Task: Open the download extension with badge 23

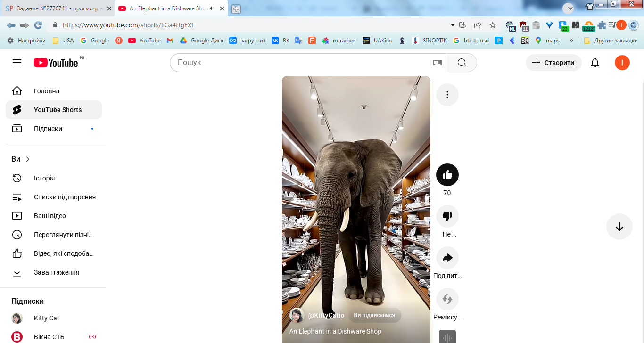Action: 563,25
